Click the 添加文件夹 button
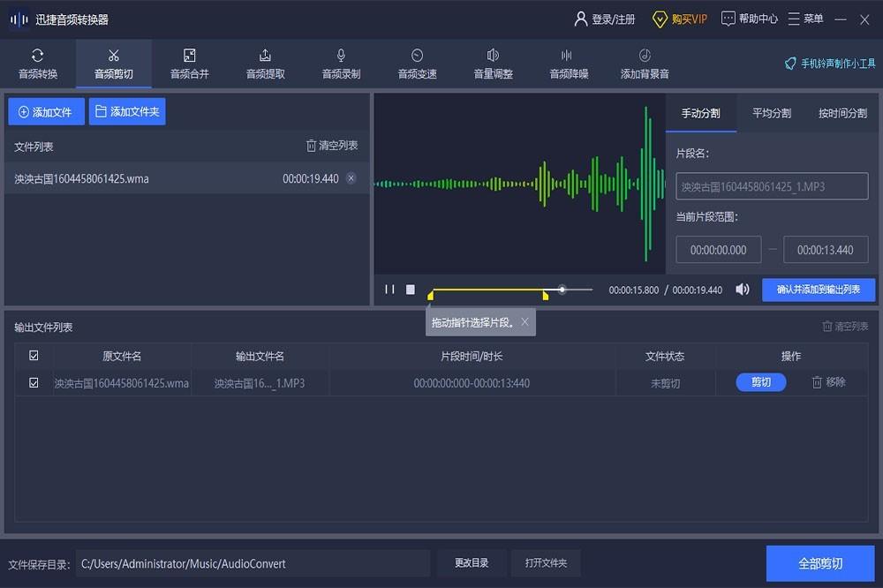 pyautogui.click(x=127, y=111)
